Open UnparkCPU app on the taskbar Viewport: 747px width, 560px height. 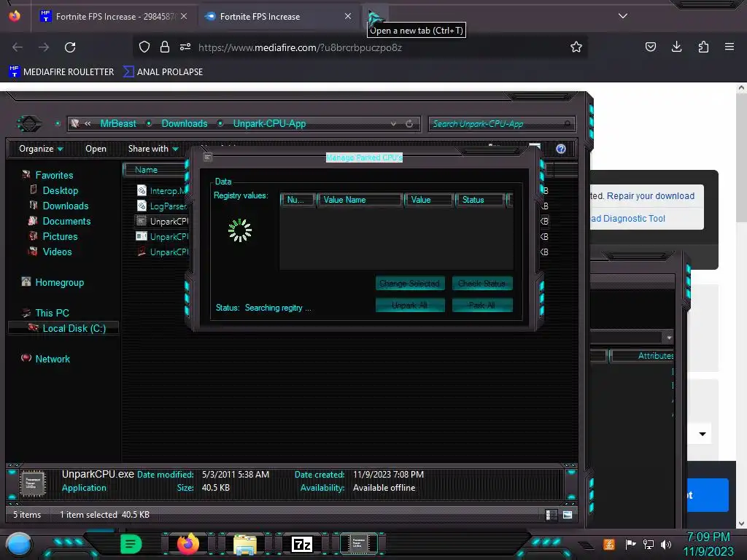pyautogui.click(x=358, y=544)
